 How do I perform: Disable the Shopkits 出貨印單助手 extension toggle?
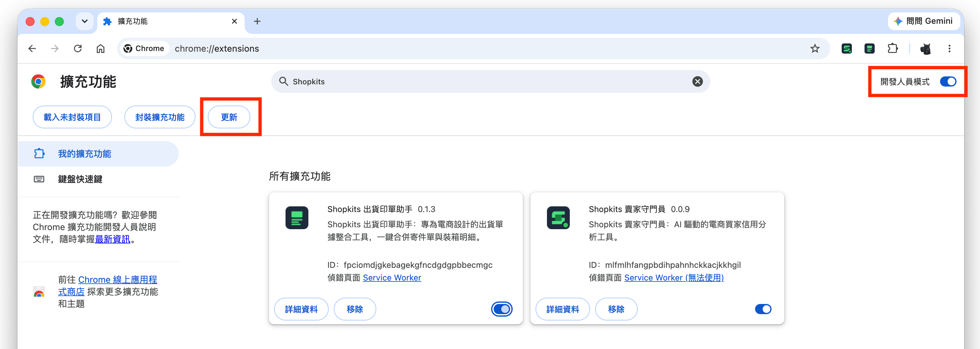pyautogui.click(x=501, y=309)
